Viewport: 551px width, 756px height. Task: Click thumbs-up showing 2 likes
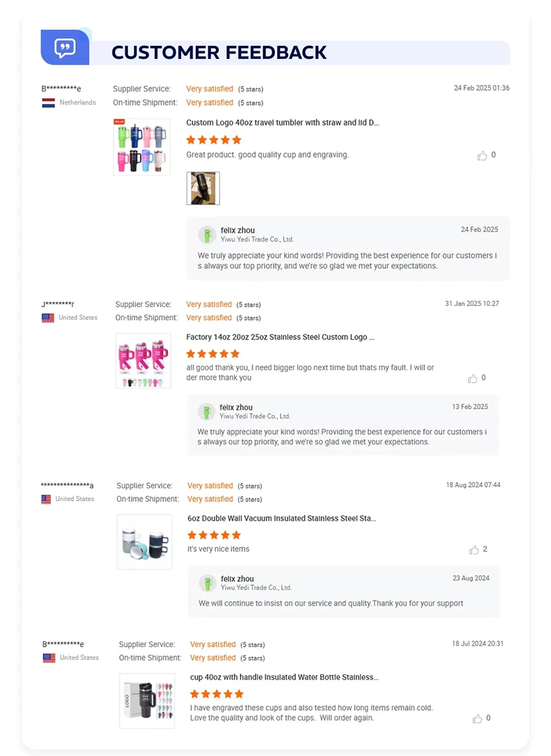coord(474,550)
